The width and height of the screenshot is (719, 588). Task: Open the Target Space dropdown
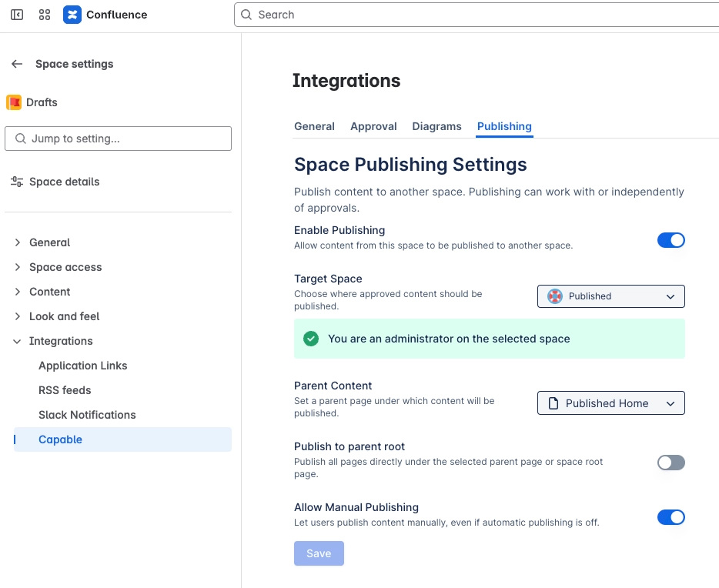coord(610,296)
